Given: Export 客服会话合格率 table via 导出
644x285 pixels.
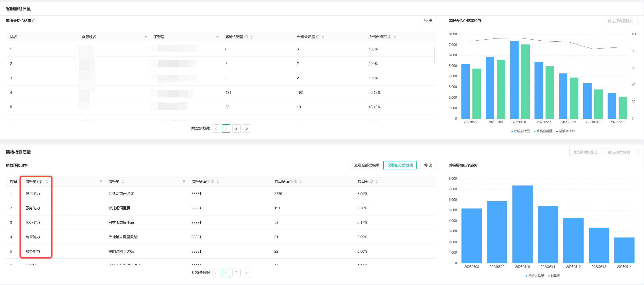Looking at the screenshot, I should [x=428, y=21].
